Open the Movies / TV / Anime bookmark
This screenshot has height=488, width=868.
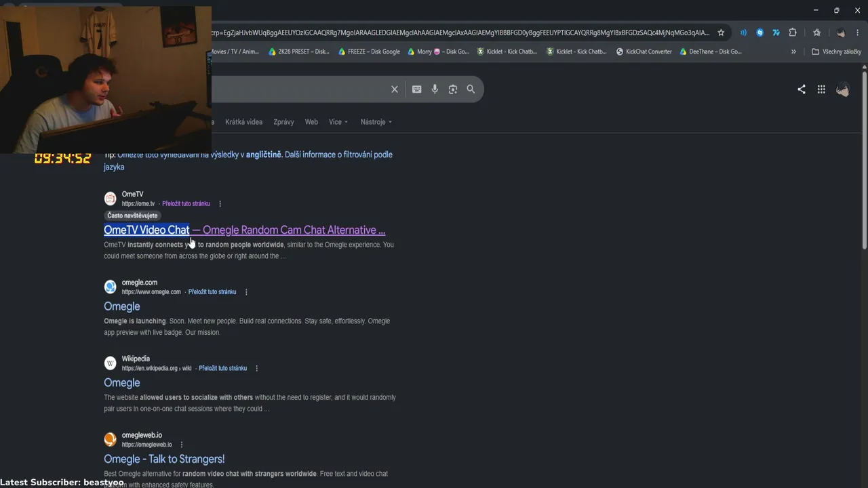pyautogui.click(x=235, y=52)
